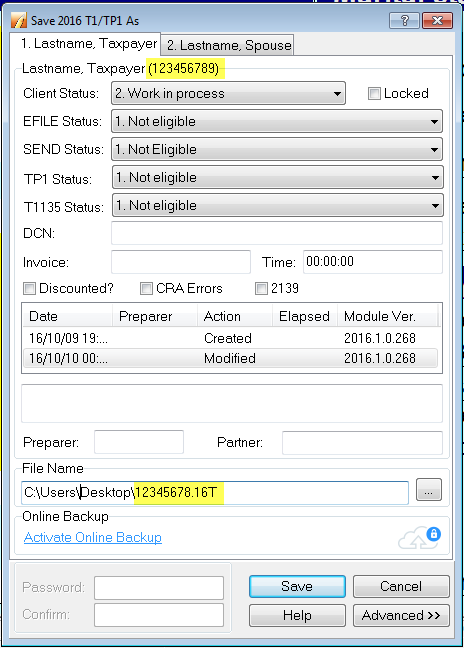Click the online backup cloud lock icon
This screenshot has height=648, width=464.
419,537
